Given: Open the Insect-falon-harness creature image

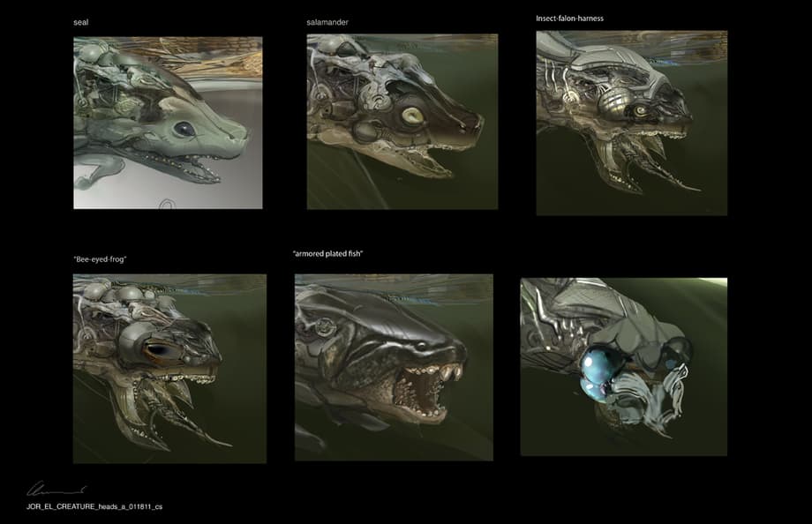Looking at the screenshot, I should 631,124.
